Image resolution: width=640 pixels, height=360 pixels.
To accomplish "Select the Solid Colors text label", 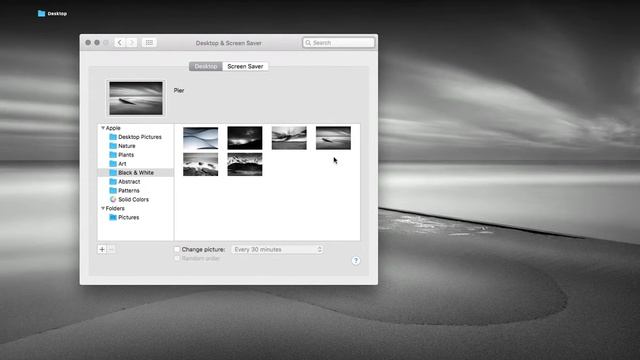I will click(133, 200).
